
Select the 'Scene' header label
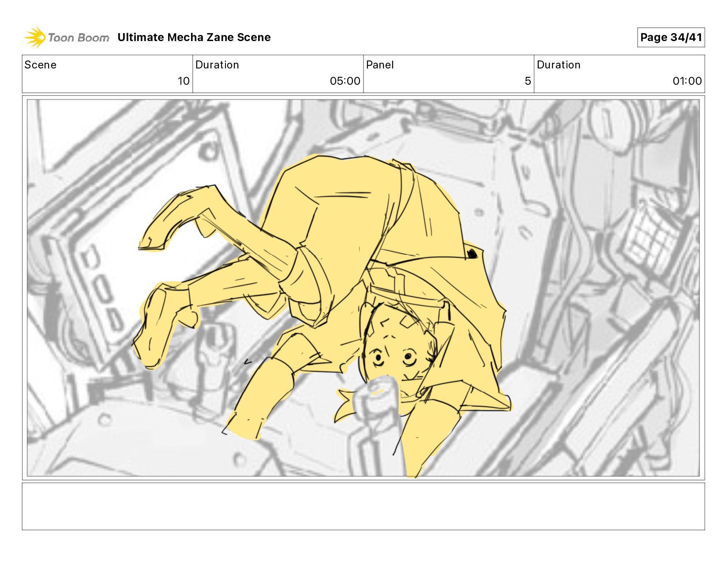click(x=41, y=65)
